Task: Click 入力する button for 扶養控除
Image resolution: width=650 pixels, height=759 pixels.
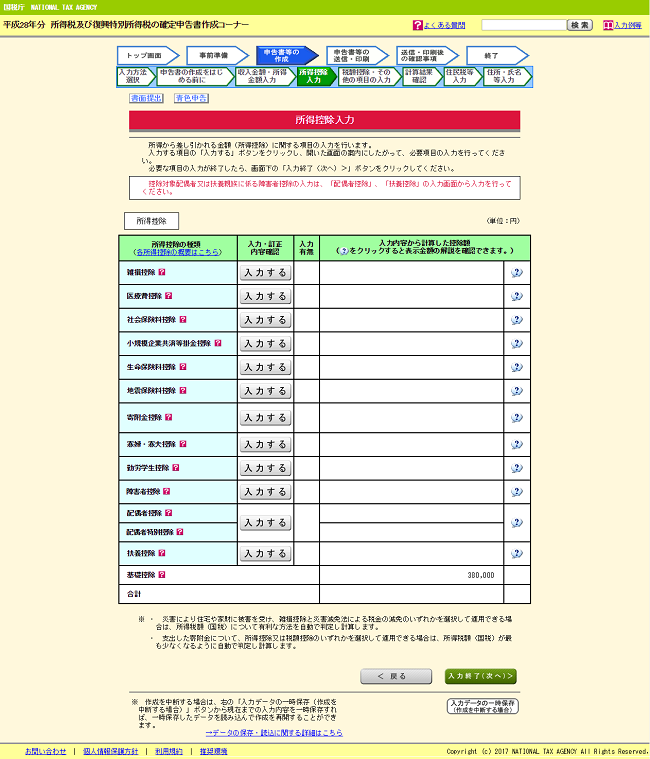Action: (x=266, y=554)
